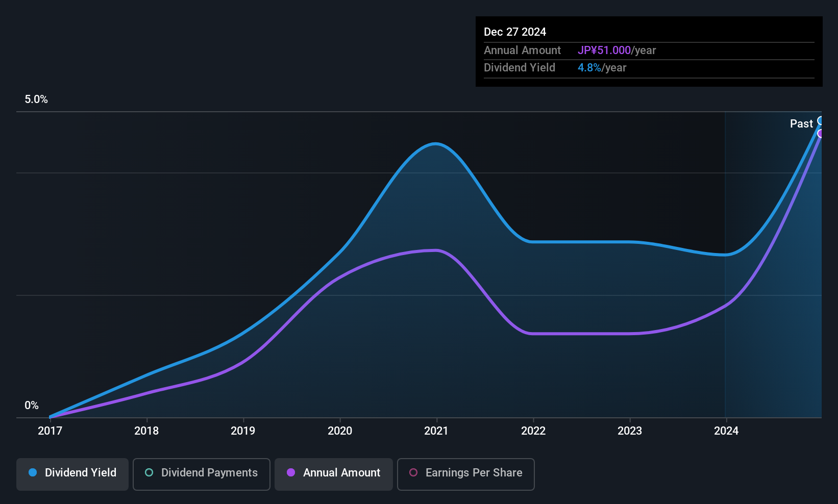838x504 pixels.
Task: Enable the Dividend Payments series
Action: [202, 474]
